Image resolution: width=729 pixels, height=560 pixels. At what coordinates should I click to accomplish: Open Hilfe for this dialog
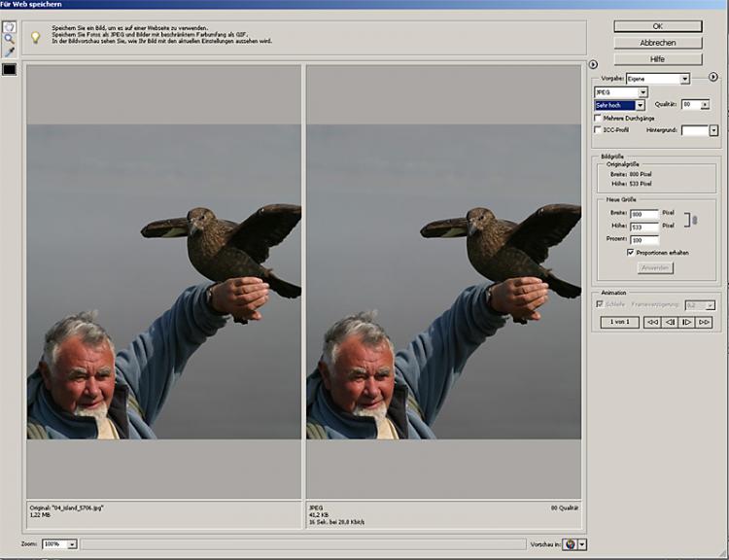657,59
